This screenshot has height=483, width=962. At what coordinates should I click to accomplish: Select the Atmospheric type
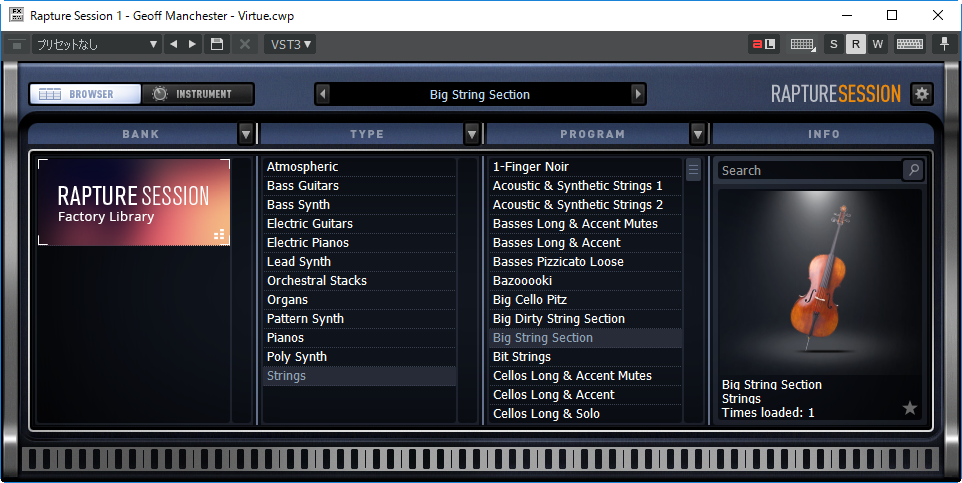point(360,166)
